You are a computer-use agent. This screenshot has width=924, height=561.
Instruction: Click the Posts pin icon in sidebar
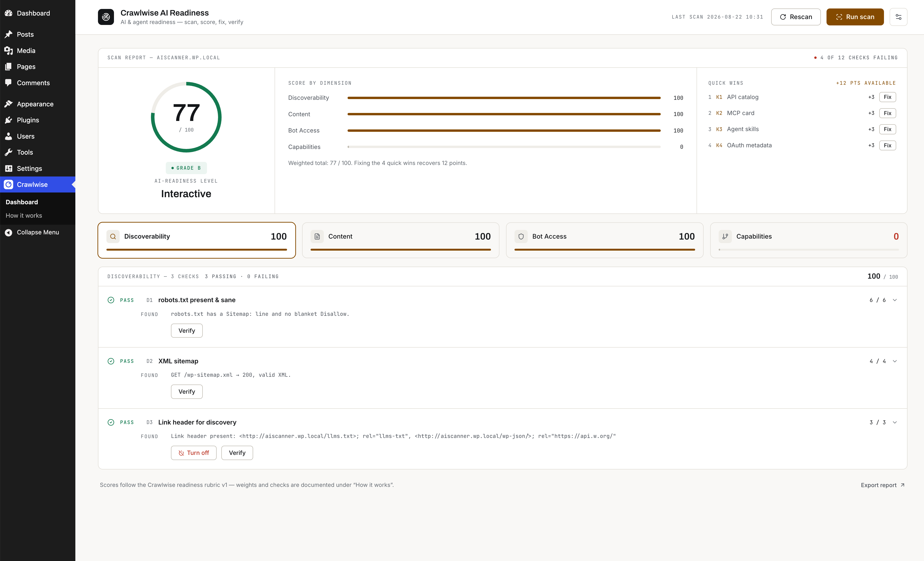coord(8,35)
